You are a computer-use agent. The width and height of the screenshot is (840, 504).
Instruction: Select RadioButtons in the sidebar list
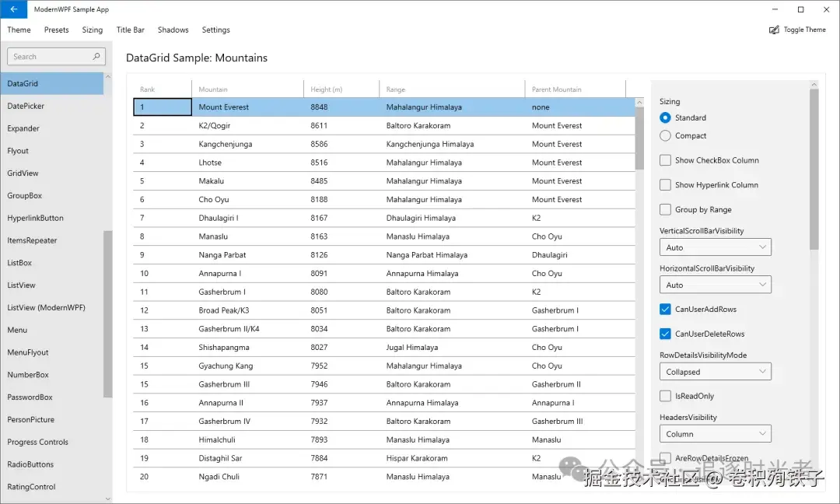(x=52, y=464)
